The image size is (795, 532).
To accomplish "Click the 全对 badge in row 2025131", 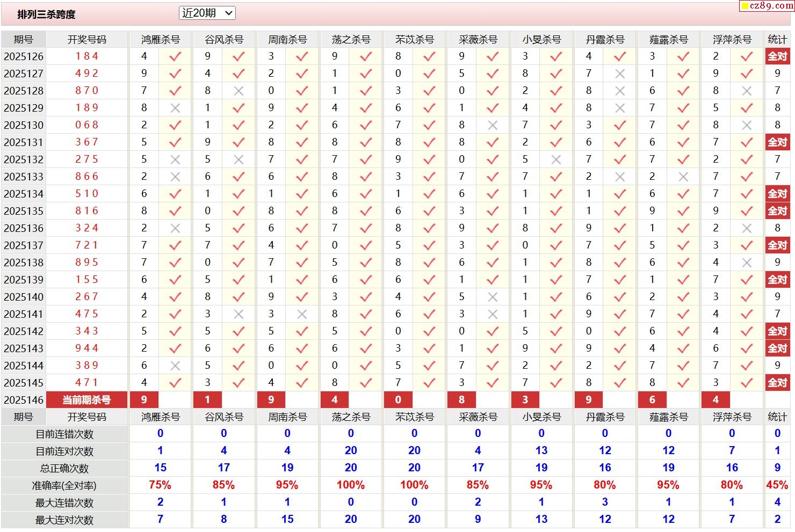I will tap(777, 142).
